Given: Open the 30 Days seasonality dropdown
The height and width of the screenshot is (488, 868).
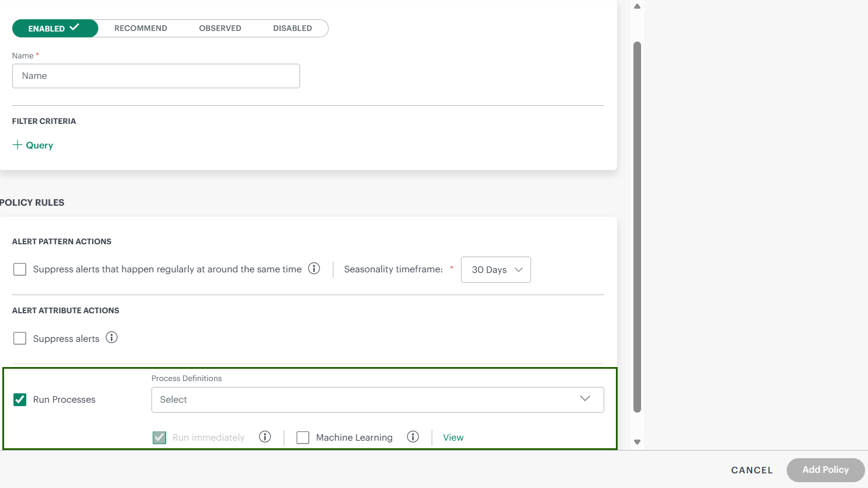Looking at the screenshot, I should (495, 270).
